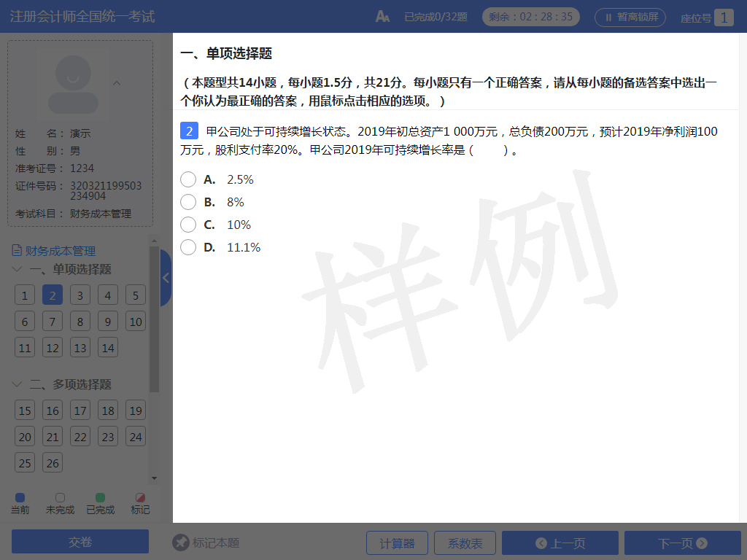
Task: Collapse the sidebar with the blue arrow handle
Action: 166,278
